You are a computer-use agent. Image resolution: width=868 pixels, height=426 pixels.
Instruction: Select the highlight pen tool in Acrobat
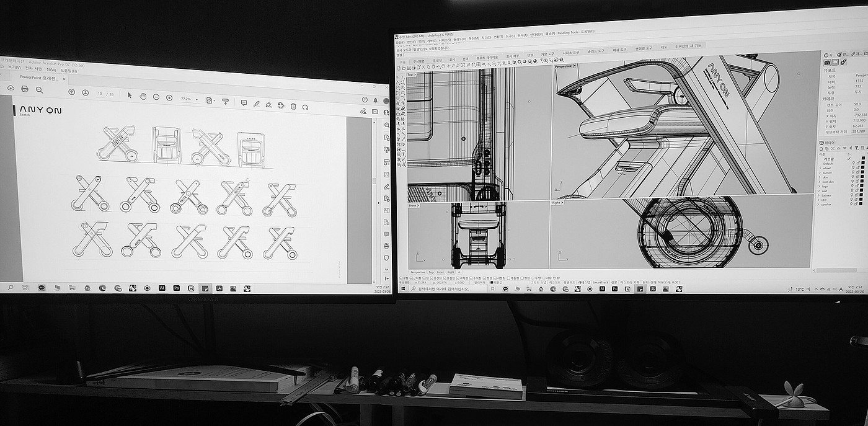pyautogui.click(x=257, y=104)
